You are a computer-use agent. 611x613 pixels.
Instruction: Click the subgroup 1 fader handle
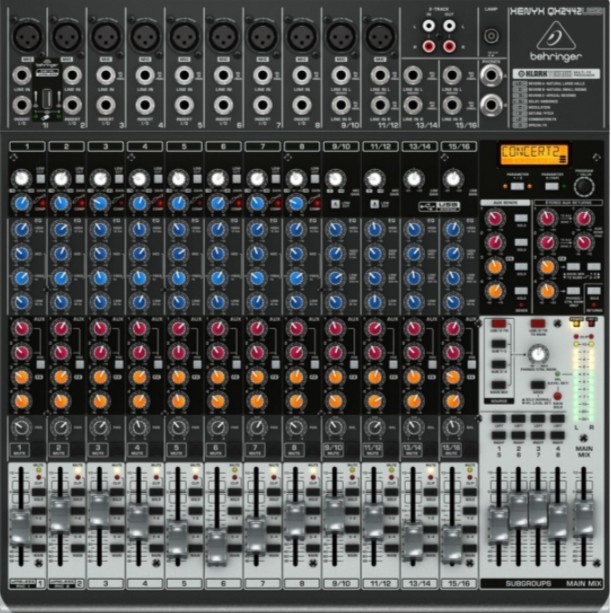pyautogui.click(x=499, y=525)
